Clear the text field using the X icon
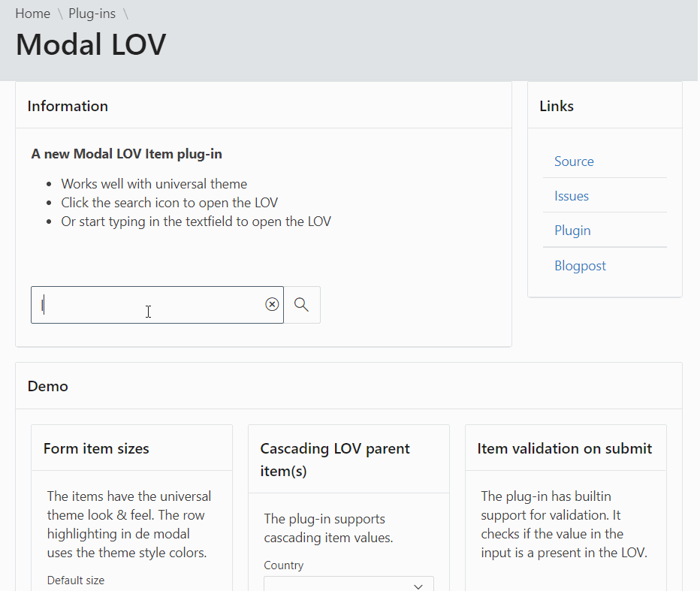 coord(272,304)
